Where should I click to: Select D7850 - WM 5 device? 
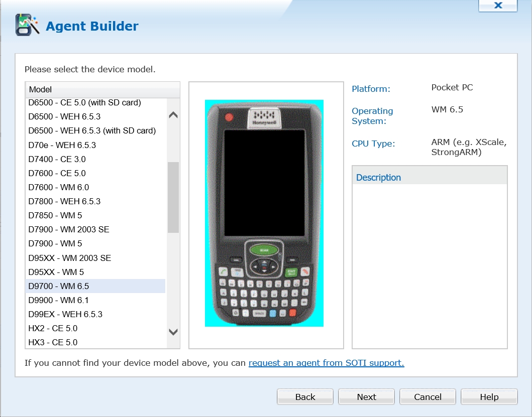click(55, 215)
